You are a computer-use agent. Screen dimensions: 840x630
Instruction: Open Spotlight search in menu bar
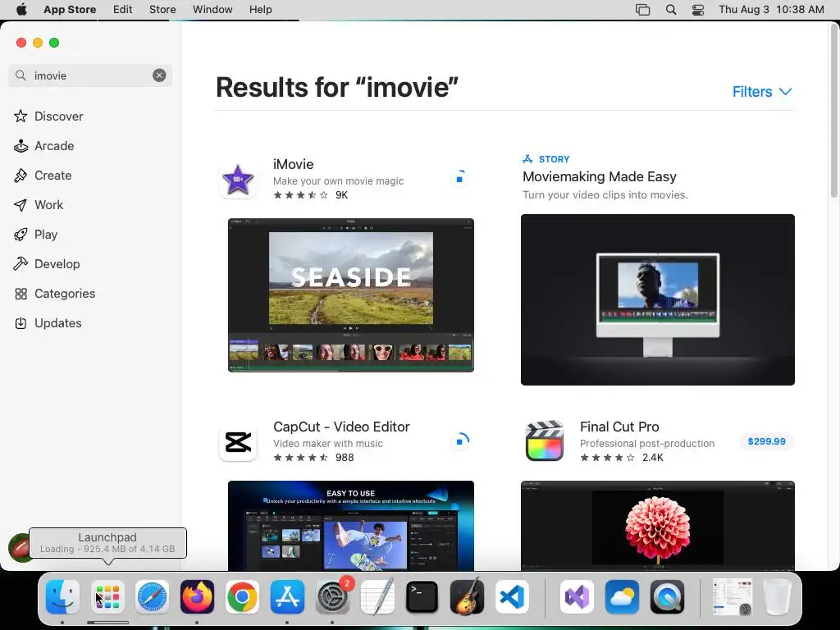click(671, 10)
